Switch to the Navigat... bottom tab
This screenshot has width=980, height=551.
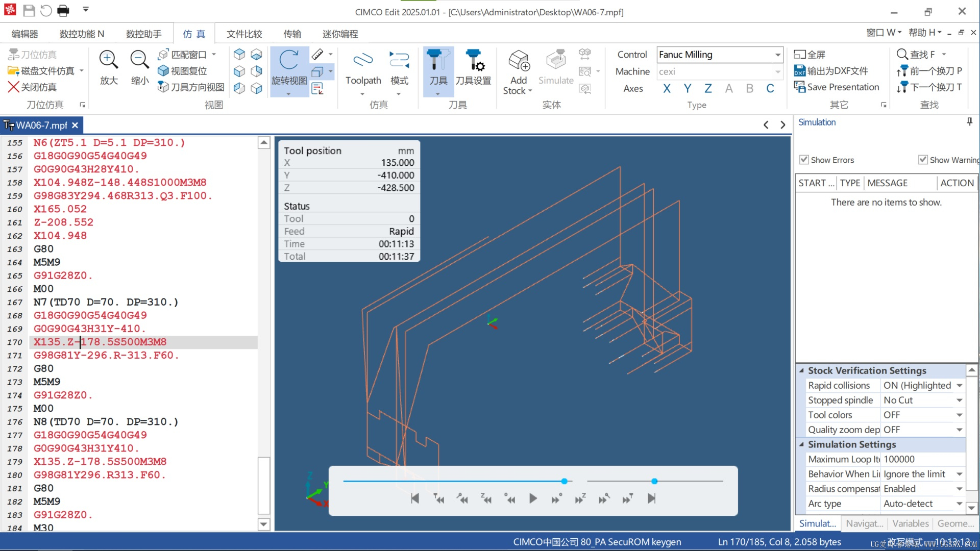coord(864,523)
